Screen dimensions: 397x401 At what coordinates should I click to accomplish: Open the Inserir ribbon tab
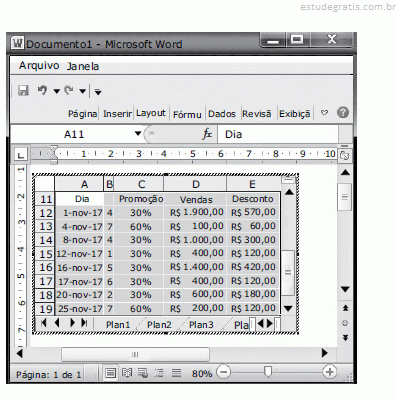(117, 114)
